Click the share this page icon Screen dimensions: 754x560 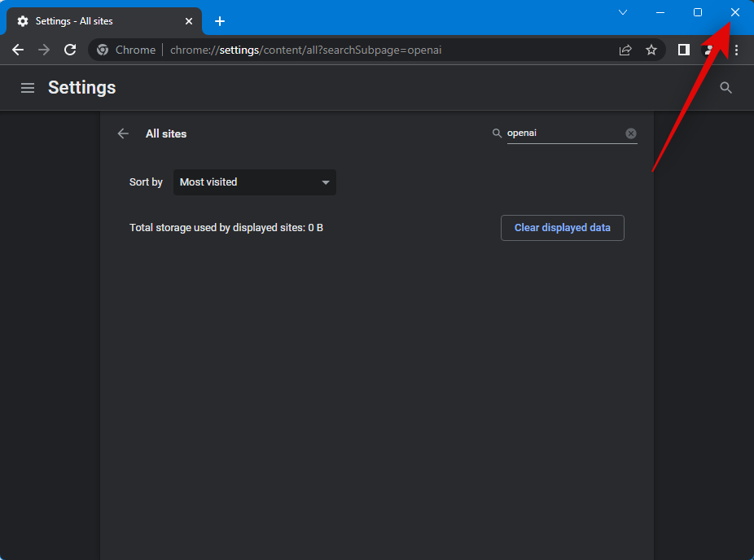[x=625, y=50]
